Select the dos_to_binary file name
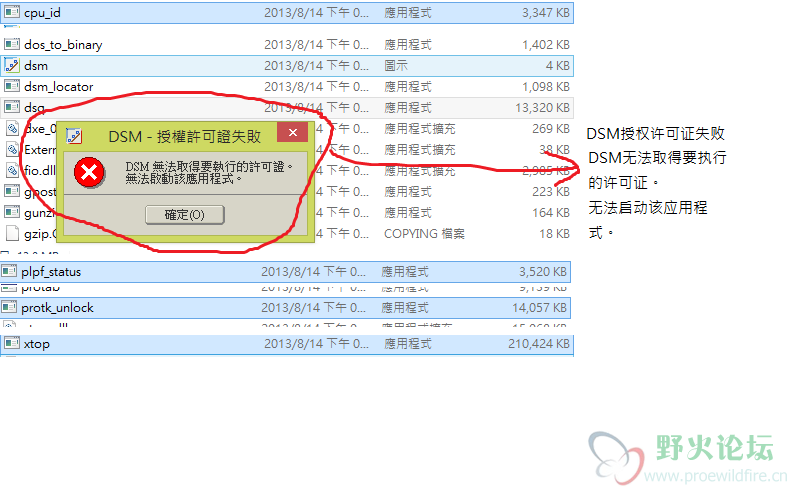The height and width of the screenshot is (494, 797). coord(63,45)
